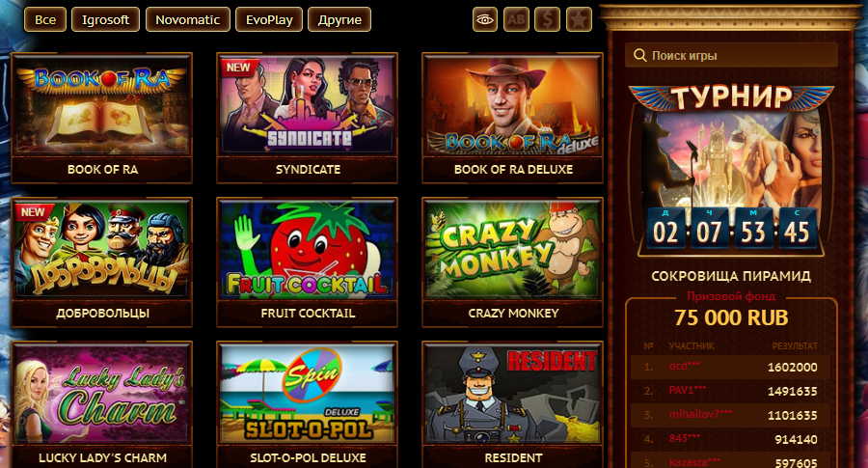Click the star favorites filter icon
Screen dimensions: 868x468
click(579, 20)
